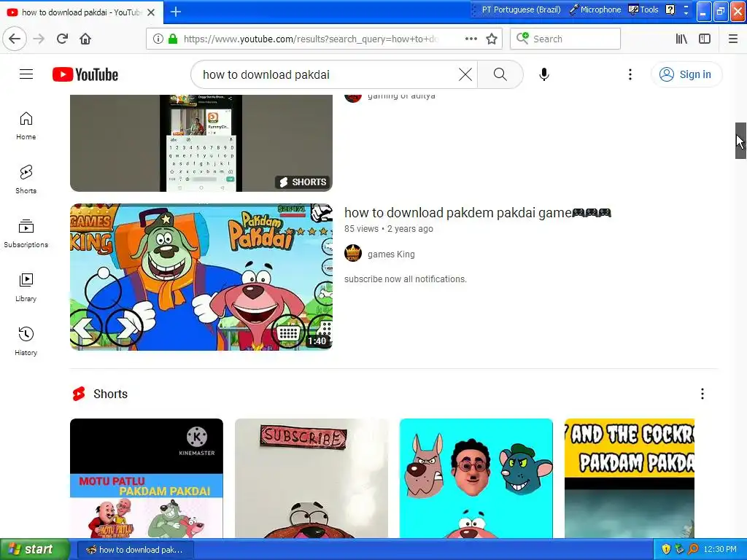Reload the page with refresh icon

coord(62,39)
